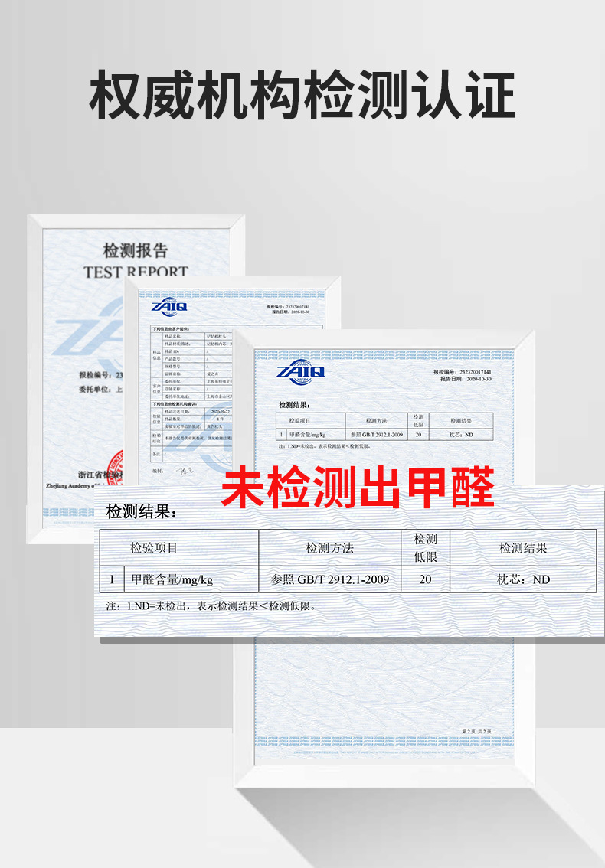Click the ZAIQ logo on middle document
Image resolution: width=605 pixels, height=868 pixels.
tap(169, 305)
